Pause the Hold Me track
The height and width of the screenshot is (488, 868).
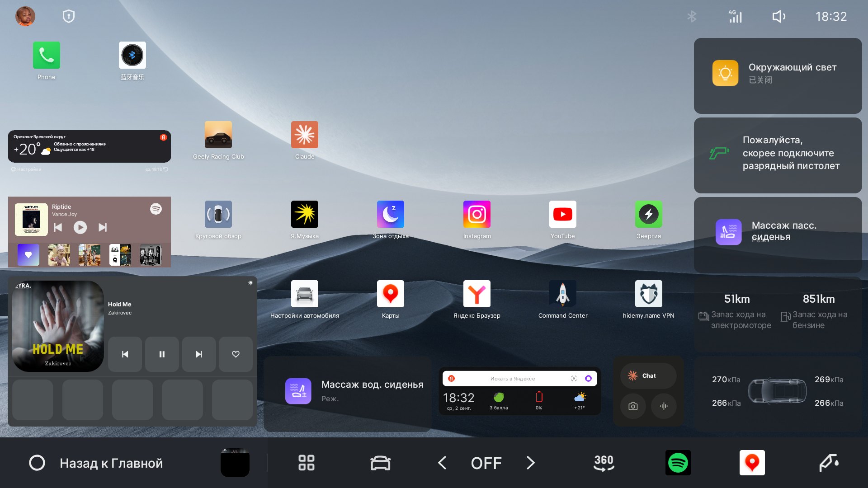coord(162,354)
